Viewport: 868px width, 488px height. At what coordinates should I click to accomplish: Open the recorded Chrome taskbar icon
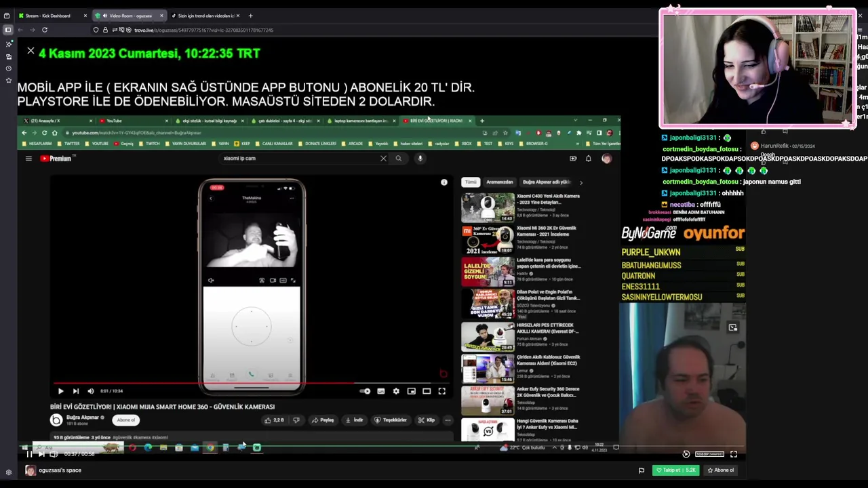[210, 447]
